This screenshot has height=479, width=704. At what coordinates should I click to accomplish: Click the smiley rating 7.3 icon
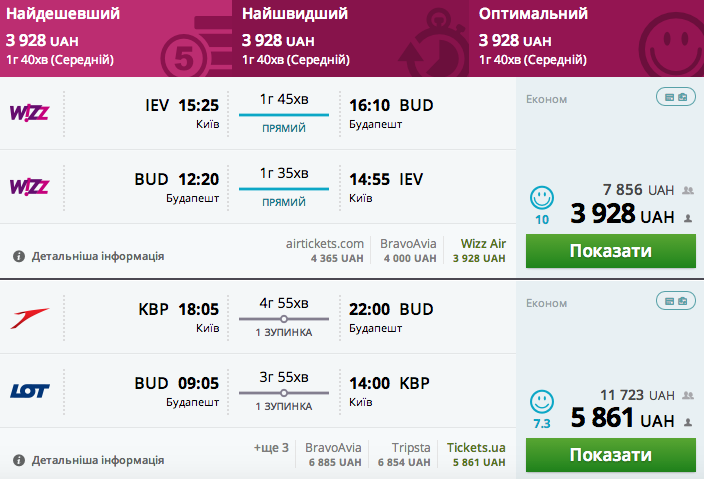[x=542, y=402]
